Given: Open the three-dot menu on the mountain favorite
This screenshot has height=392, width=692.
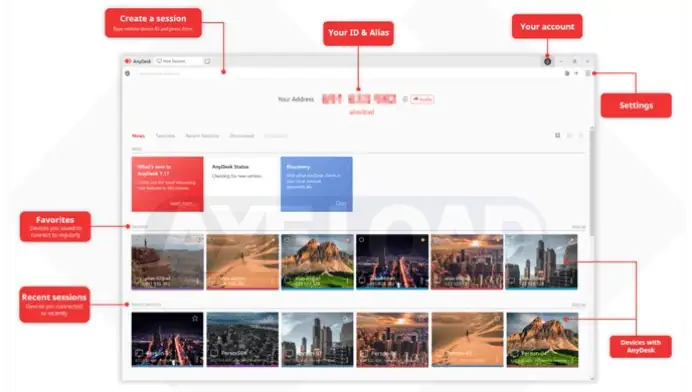Looking at the screenshot, I should (x=347, y=281).
